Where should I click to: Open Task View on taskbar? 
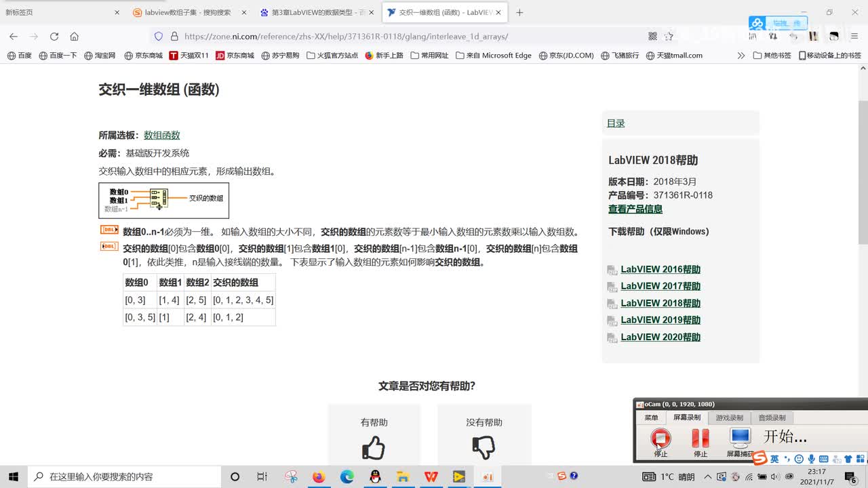(262, 476)
